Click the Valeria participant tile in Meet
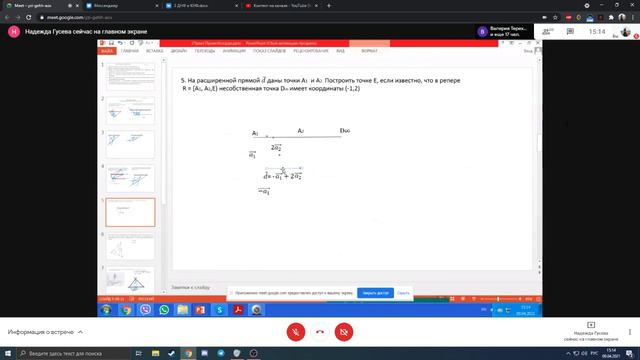Image resolution: width=640 pixels, height=360 pixels. point(503,31)
